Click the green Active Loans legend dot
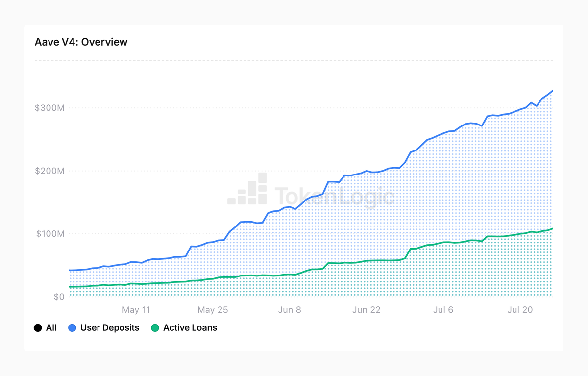 [x=155, y=328]
